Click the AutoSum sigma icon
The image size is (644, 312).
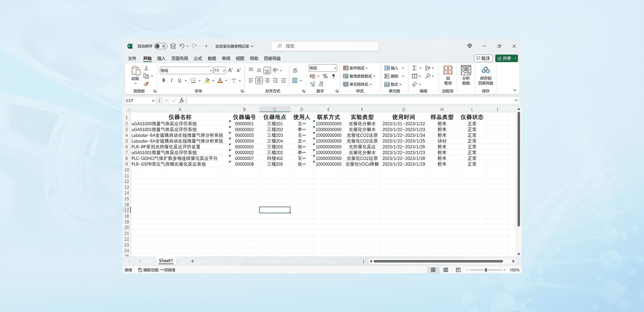pyautogui.click(x=415, y=68)
